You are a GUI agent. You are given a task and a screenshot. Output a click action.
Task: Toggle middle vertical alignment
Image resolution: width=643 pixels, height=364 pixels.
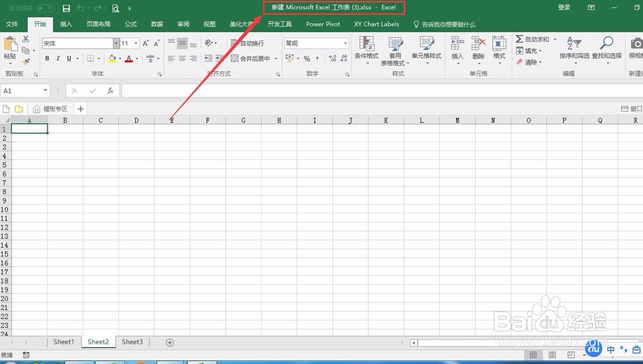[182, 43]
